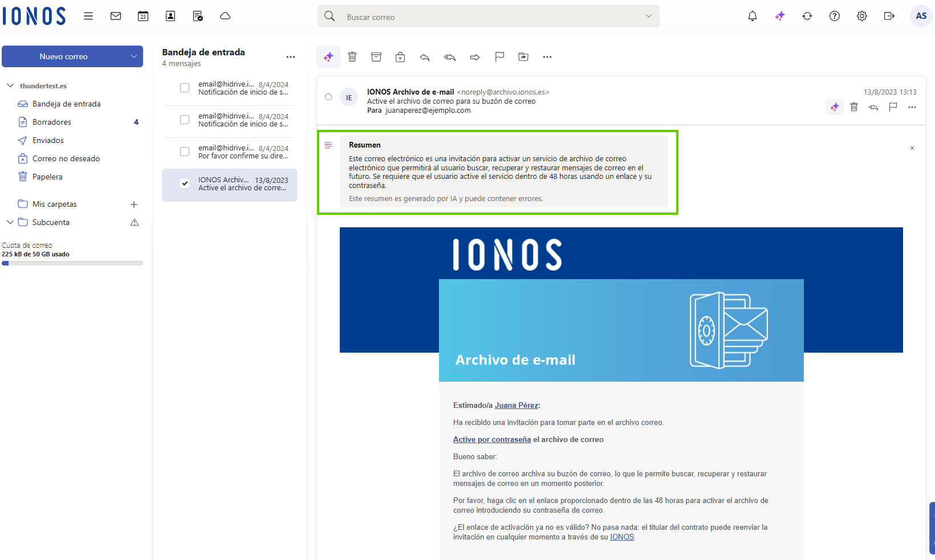Open notifications bell
Image resolution: width=935 pixels, height=560 pixels.
click(752, 16)
